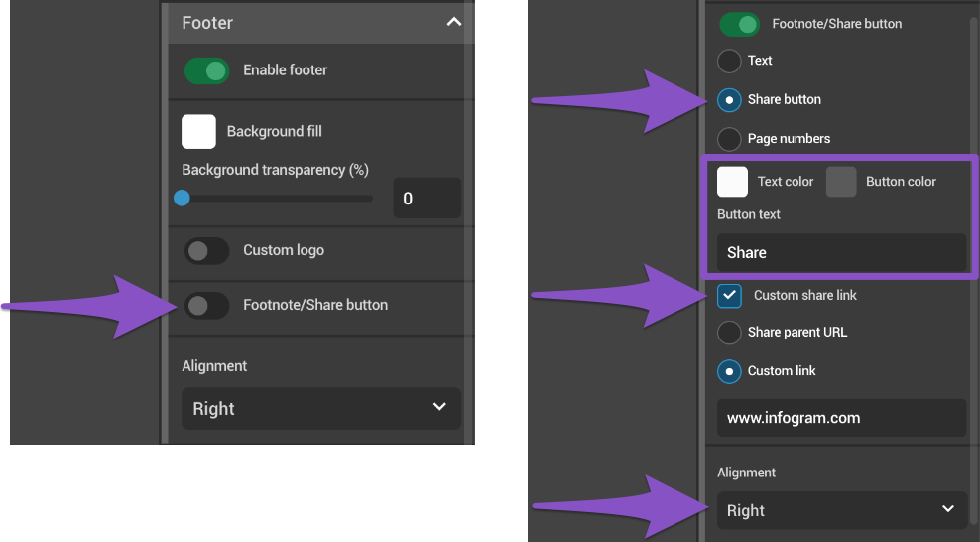Image resolution: width=980 pixels, height=542 pixels.
Task: Click the background transparency slider handle
Action: coord(182,199)
